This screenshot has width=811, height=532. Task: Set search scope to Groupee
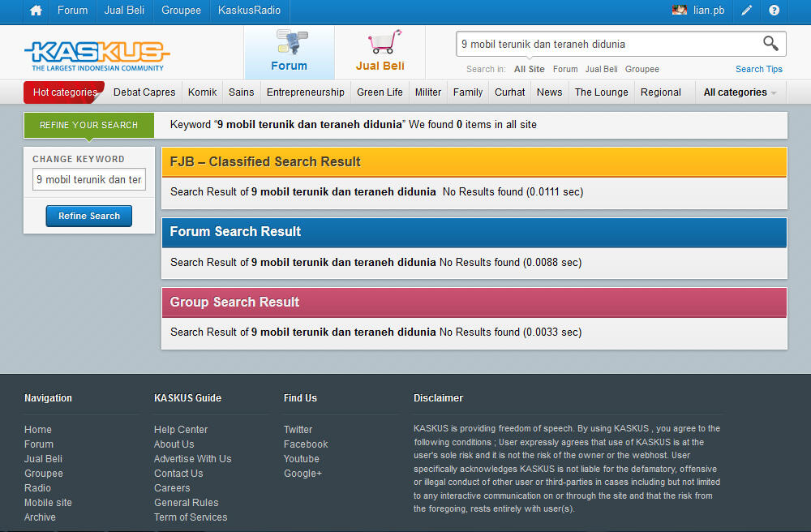pyautogui.click(x=642, y=69)
